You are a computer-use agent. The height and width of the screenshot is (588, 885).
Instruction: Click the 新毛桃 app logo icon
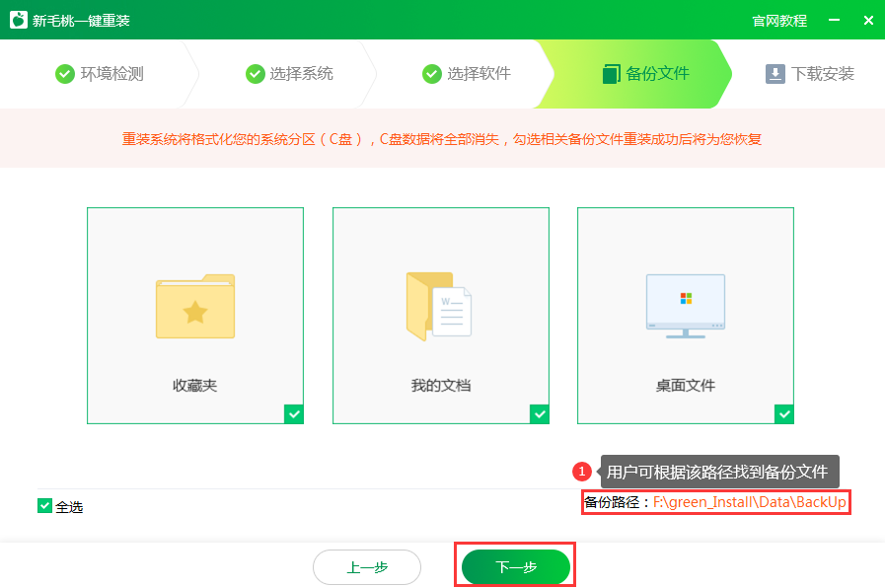click(18, 20)
